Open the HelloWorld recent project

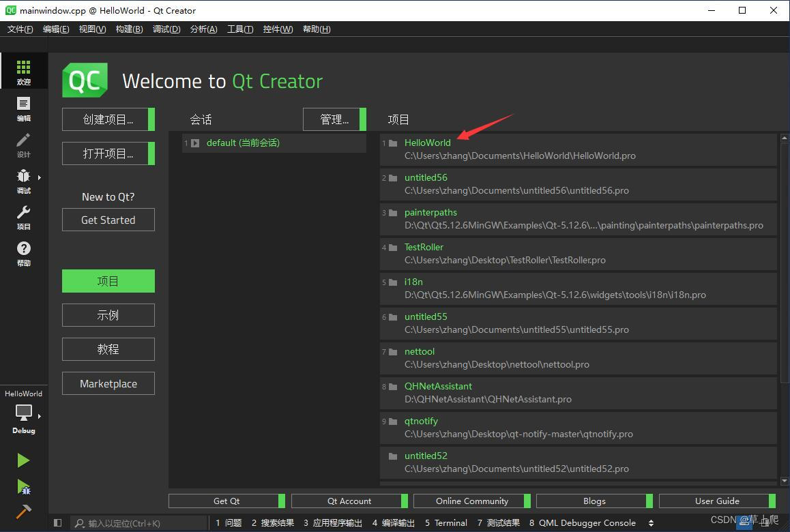(x=579, y=149)
